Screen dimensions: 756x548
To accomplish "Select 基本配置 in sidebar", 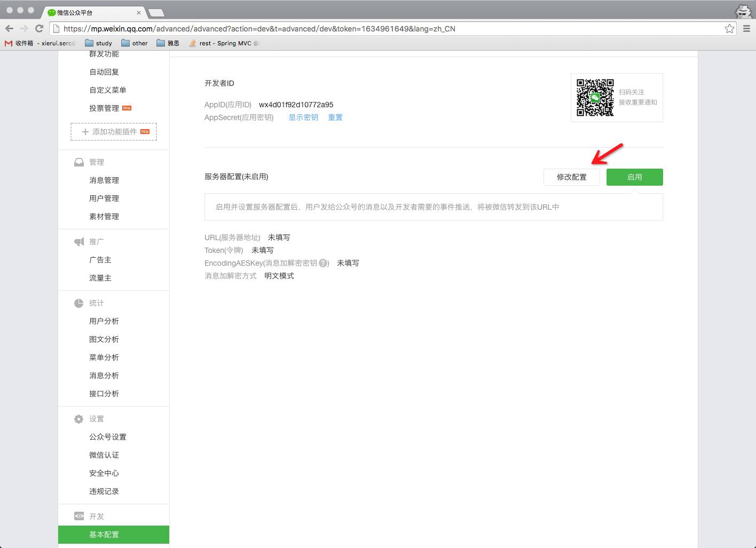I will tap(114, 535).
